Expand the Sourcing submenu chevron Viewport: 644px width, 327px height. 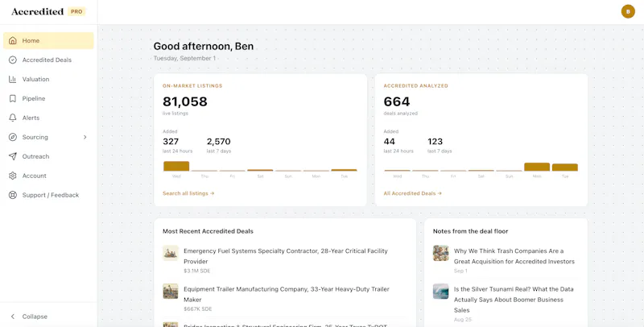coord(85,137)
